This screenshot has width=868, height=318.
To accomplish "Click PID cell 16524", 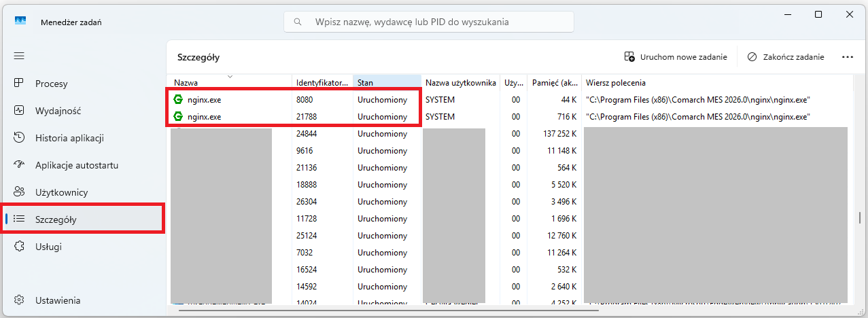I will pyautogui.click(x=307, y=270).
